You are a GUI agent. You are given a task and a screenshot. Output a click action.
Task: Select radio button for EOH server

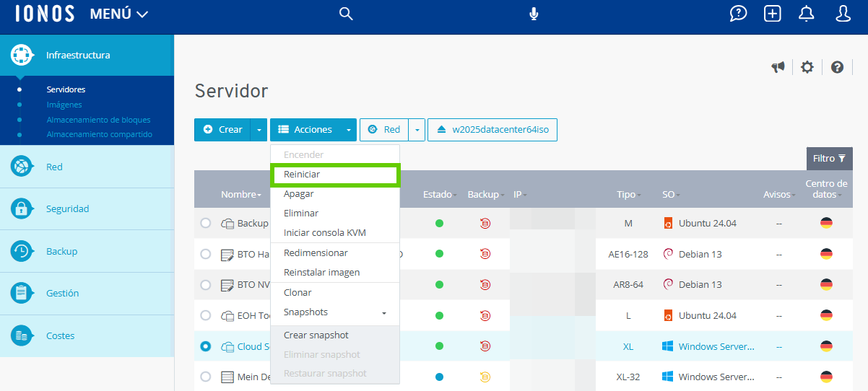[x=206, y=315]
